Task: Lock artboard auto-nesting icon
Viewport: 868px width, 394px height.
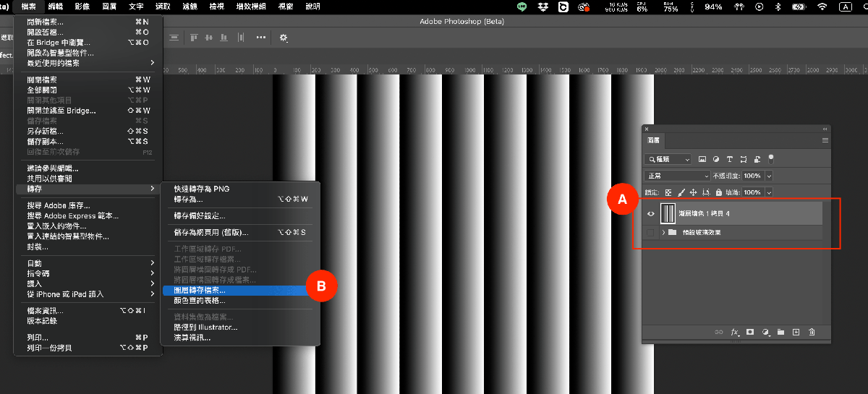Action: [x=705, y=193]
